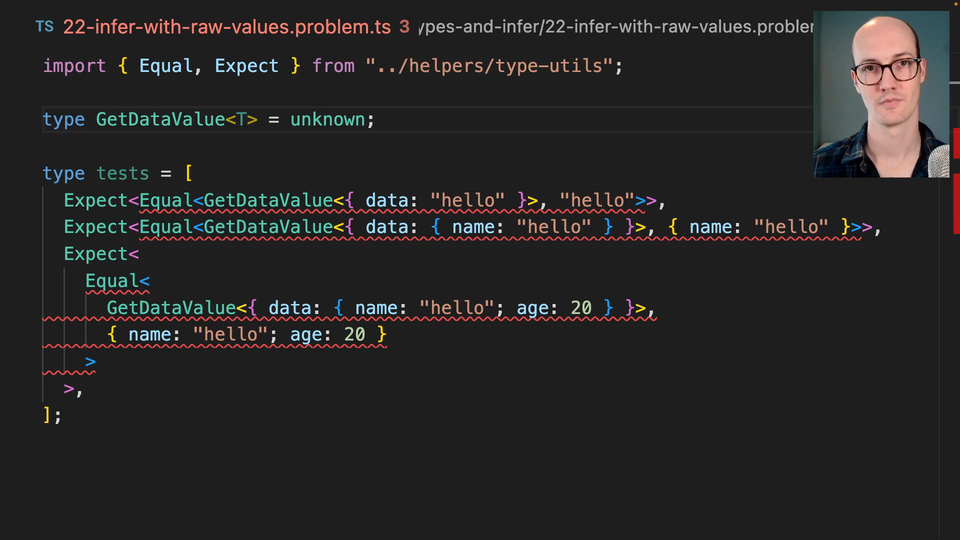The image size is (960, 540).
Task: Open the breadcrumb file path in the header
Action: coord(615,27)
